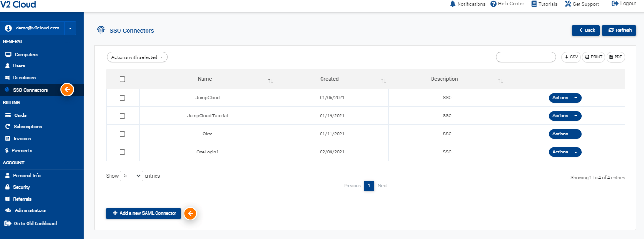
Task: Tick the checkbox for JumpCloud row
Action: point(122,98)
